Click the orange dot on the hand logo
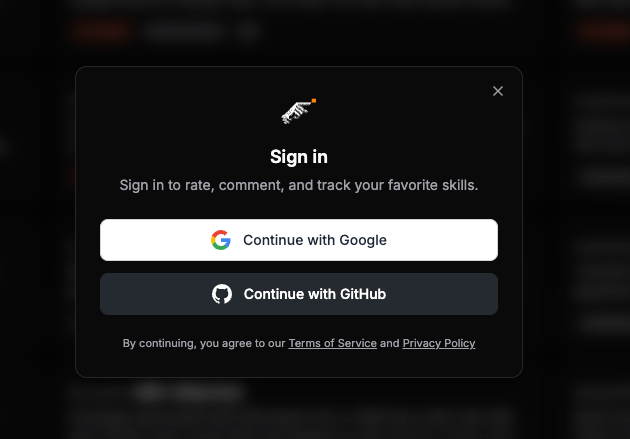630x439 pixels. click(313, 100)
